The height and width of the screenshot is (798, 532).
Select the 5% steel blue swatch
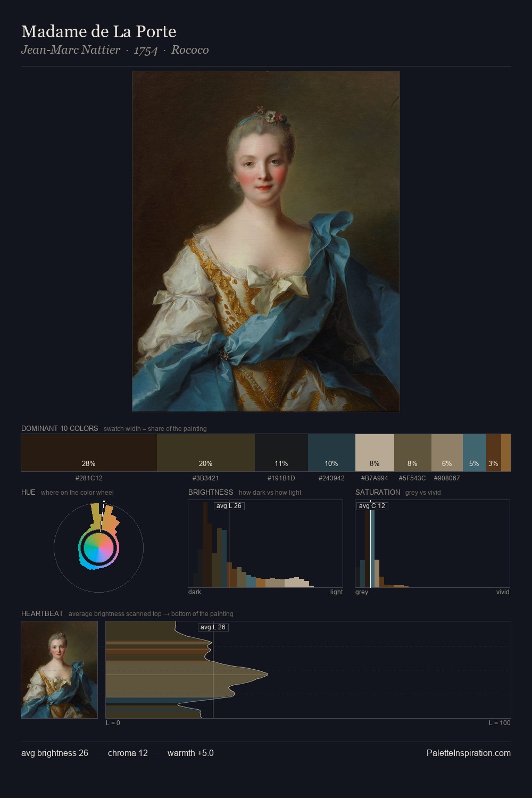click(475, 453)
